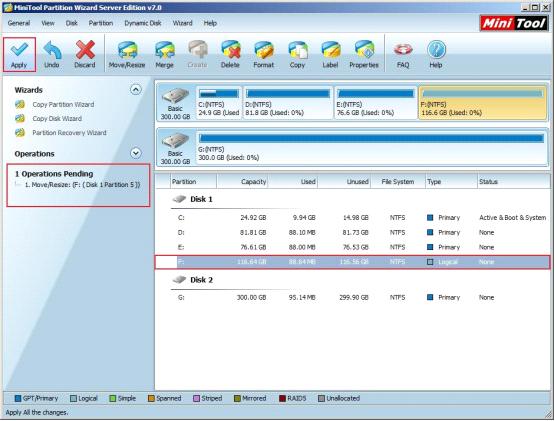This screenshot has width=555, height=421.
Task: Select the Move/Resize toolbar icon
Action: click(x=127, y=50)
